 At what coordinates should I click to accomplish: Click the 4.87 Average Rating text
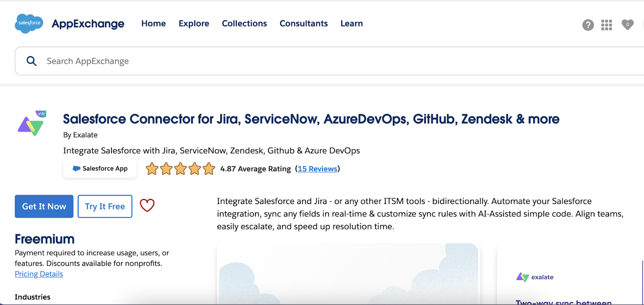(255, 169)
